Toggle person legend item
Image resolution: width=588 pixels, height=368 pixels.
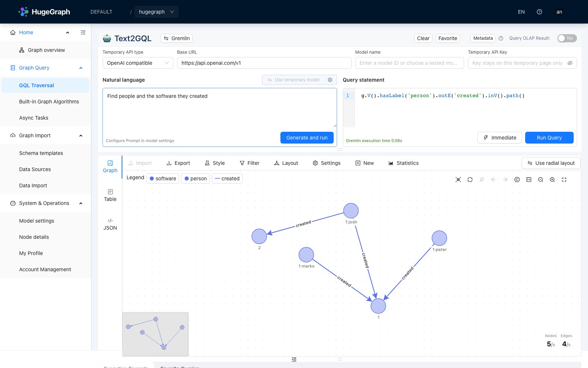point(196,178)
